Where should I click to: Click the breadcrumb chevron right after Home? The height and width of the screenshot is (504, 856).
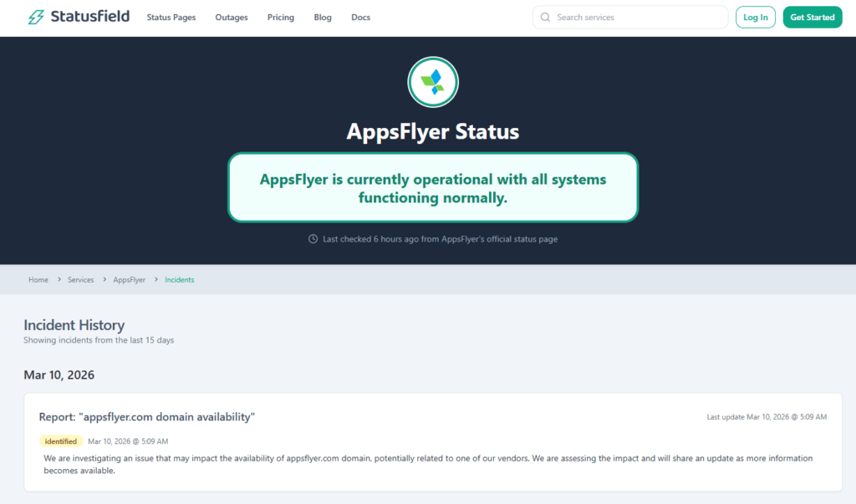click(x=59, y=280)
